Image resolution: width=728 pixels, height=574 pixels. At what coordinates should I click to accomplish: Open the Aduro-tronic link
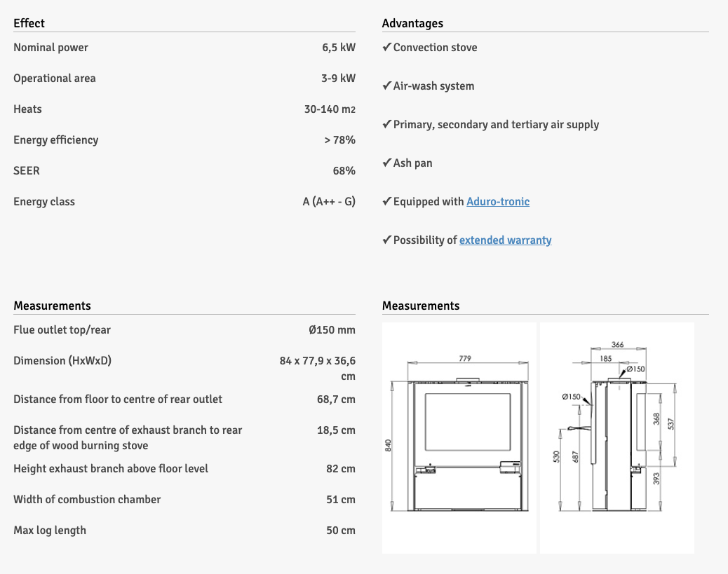tap(498, 202)
